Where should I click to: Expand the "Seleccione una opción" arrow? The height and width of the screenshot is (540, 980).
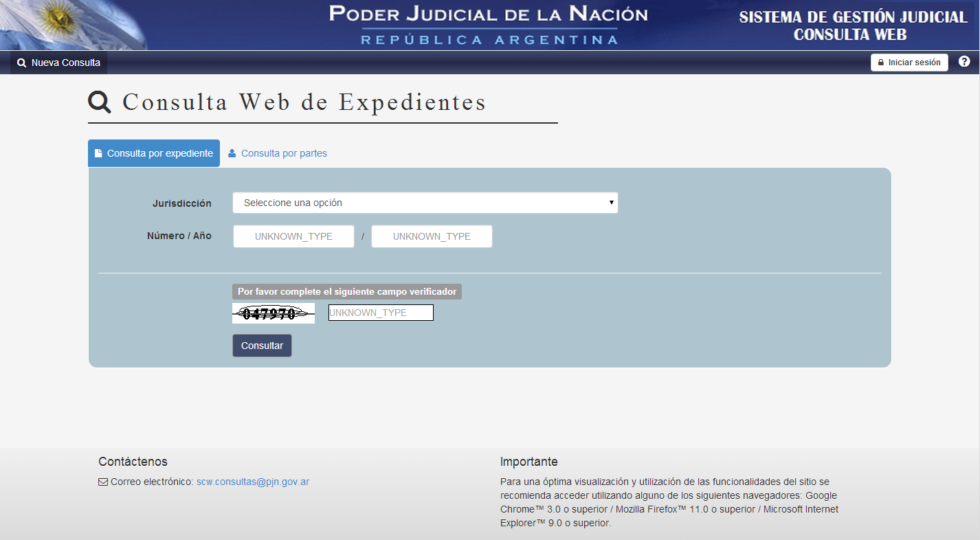point(611,203)
